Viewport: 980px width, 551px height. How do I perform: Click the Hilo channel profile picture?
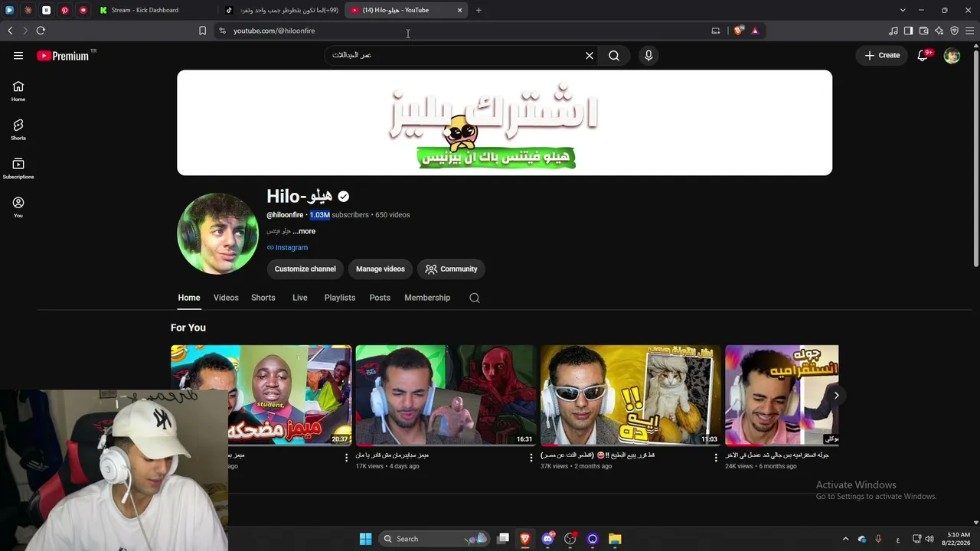tap(217, 233)
